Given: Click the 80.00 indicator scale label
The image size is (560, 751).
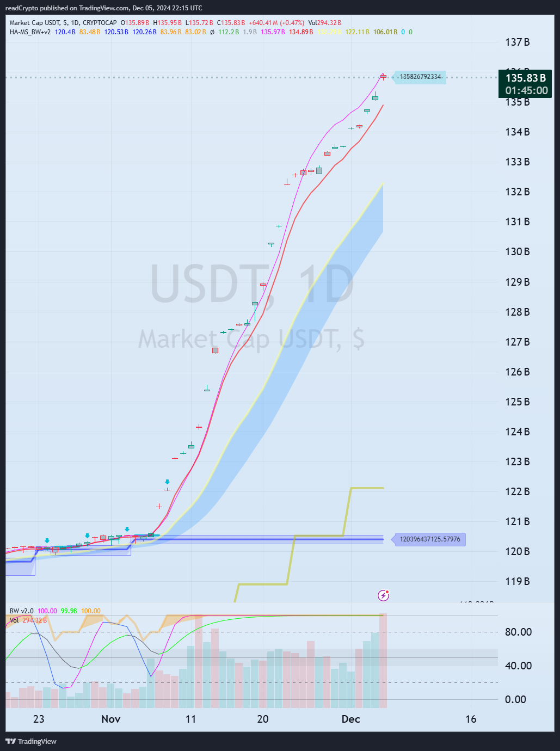Looking at the screenshot, I should point(518,632).
